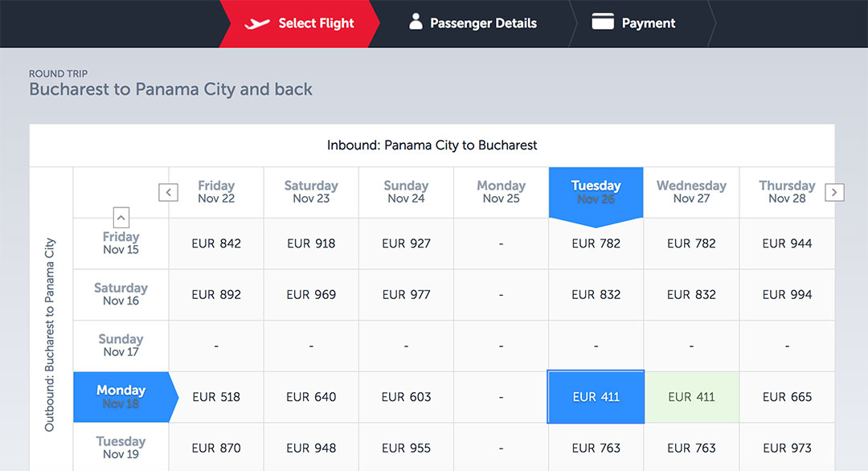Select the EUR 892 fare for Saturday Nov 16 departure
868x471 pixels.
[x=215, y=294]
